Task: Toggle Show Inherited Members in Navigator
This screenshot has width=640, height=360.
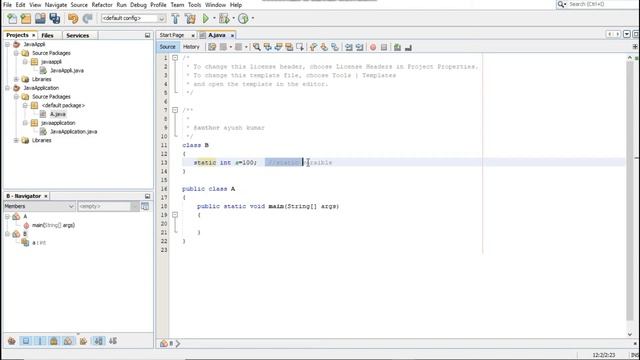Action: click(x=11, y=341)
